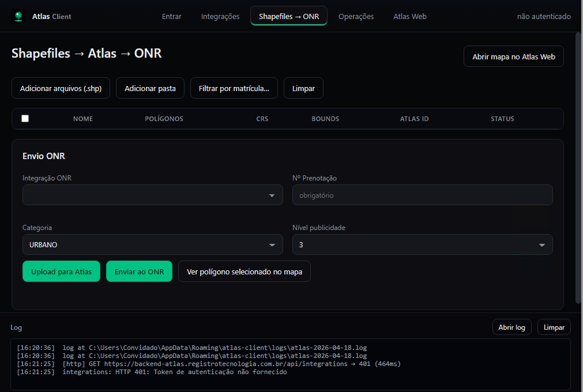Click the Adicionar pasta button

(x=150, y=88)
